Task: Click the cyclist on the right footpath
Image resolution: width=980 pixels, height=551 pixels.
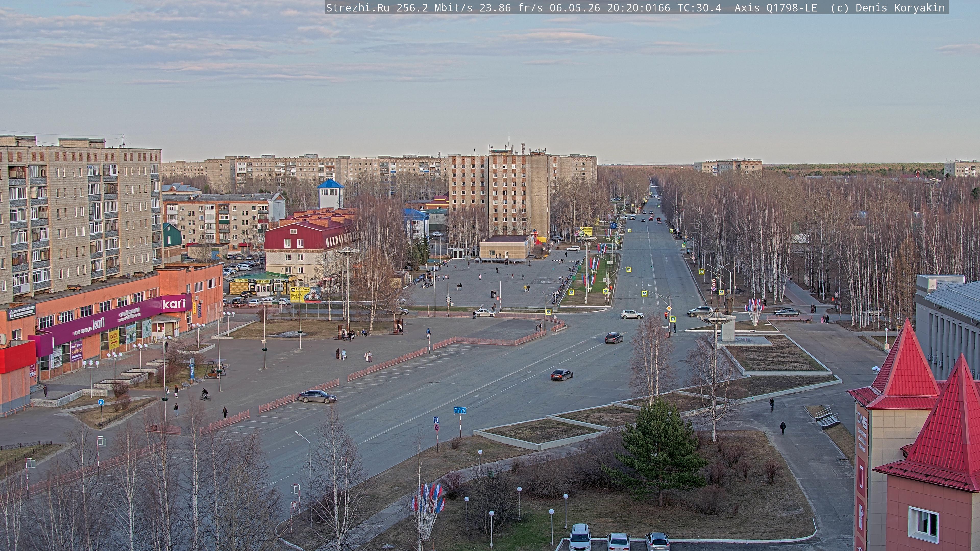Action: coord(771,404)
